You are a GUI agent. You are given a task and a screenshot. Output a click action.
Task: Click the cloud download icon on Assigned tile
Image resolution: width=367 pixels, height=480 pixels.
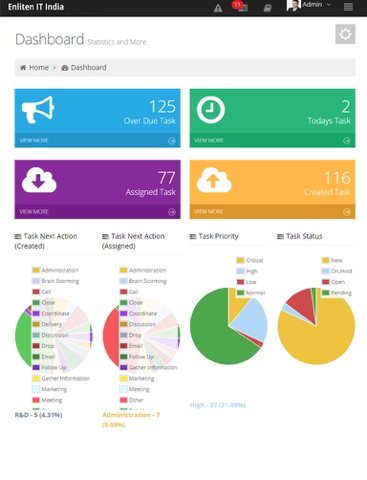tap(39, 180)
